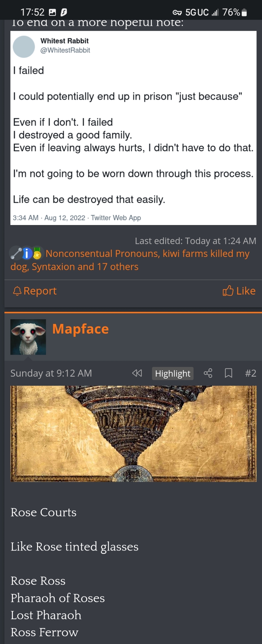Open the embedded Whitest Rabbit tweet screenshot

click(133, 128)
